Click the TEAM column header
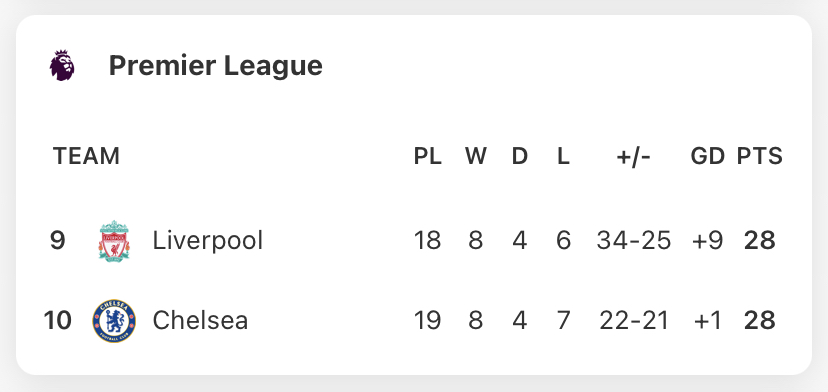The height and width of the screenshot is (392, 828). click(86, 156)
